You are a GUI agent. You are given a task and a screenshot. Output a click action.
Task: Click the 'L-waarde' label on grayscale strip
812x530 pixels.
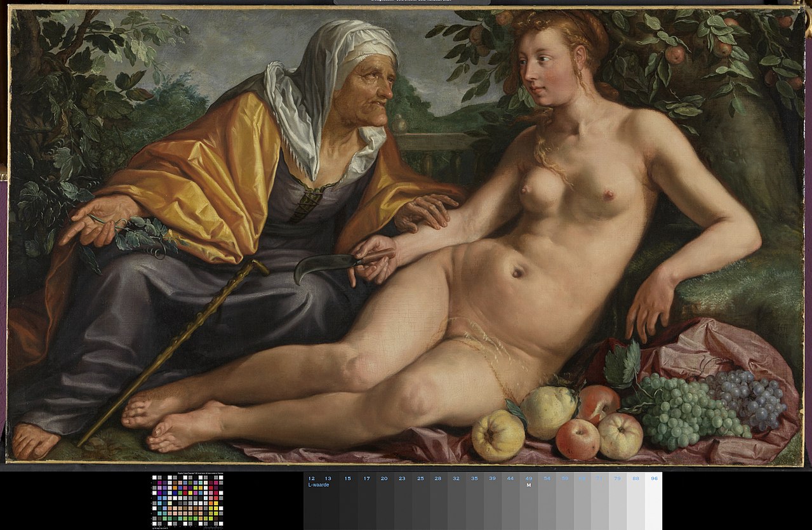pos(319,485)
